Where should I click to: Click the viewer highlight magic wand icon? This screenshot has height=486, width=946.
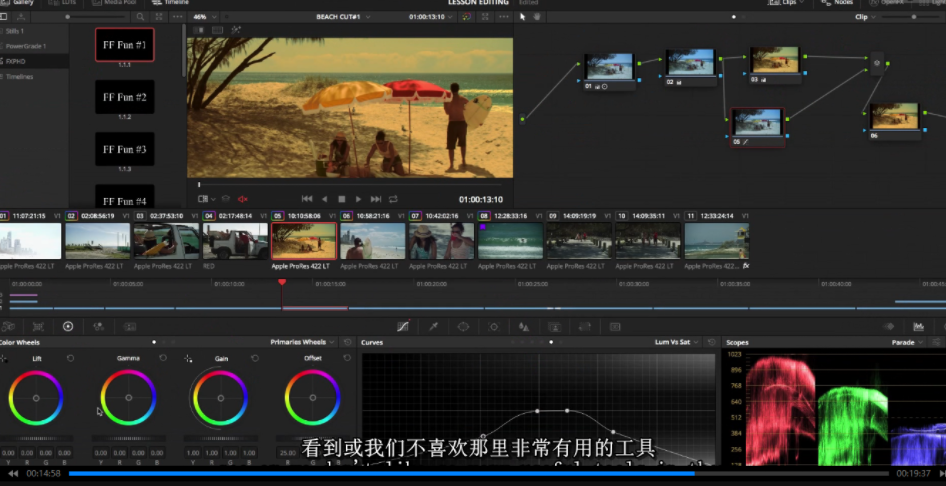236,30
